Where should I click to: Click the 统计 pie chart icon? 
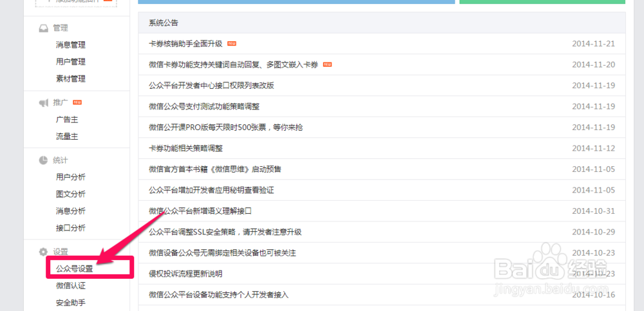coord(43,160)
